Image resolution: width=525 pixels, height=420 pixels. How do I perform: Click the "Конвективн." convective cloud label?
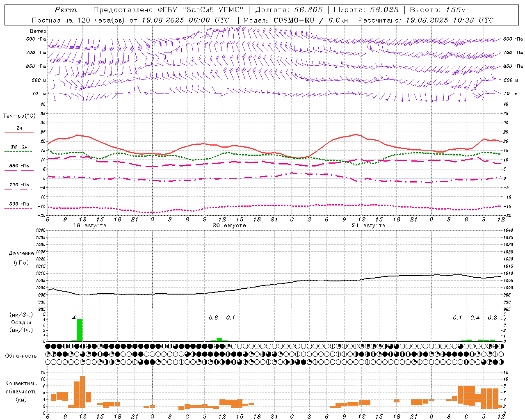[21, 383]
